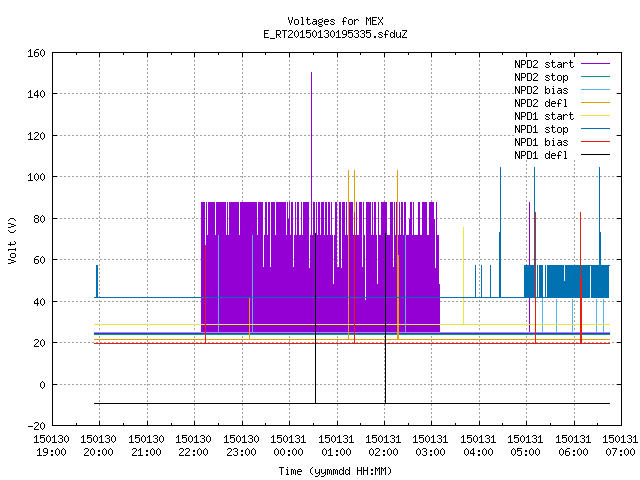This screenshot has height=480, width=640.
Task: Click the dense blue NPD1 stop block after 05:00
Action: (x=567, y=281)
